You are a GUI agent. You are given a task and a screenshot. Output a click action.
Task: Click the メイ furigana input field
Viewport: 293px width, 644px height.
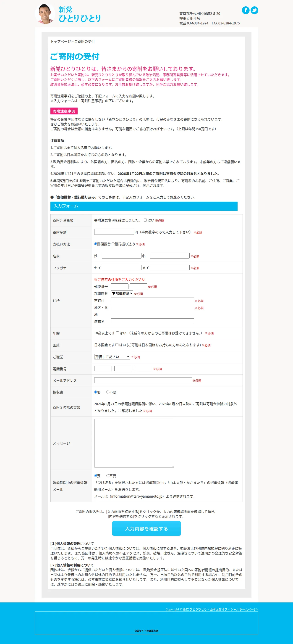[x=170, y=267]
